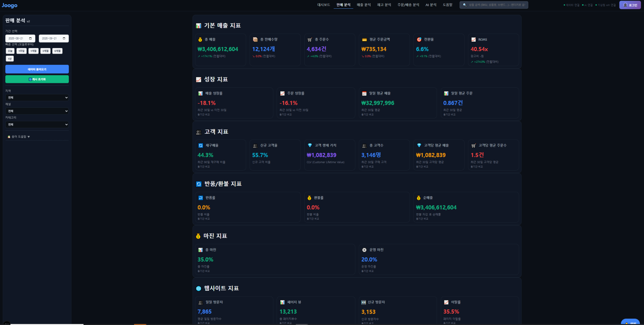The height and width of the screenshot is (325, 644).
Task: Select the 판매 분석 tab
Action: [343, 5]
